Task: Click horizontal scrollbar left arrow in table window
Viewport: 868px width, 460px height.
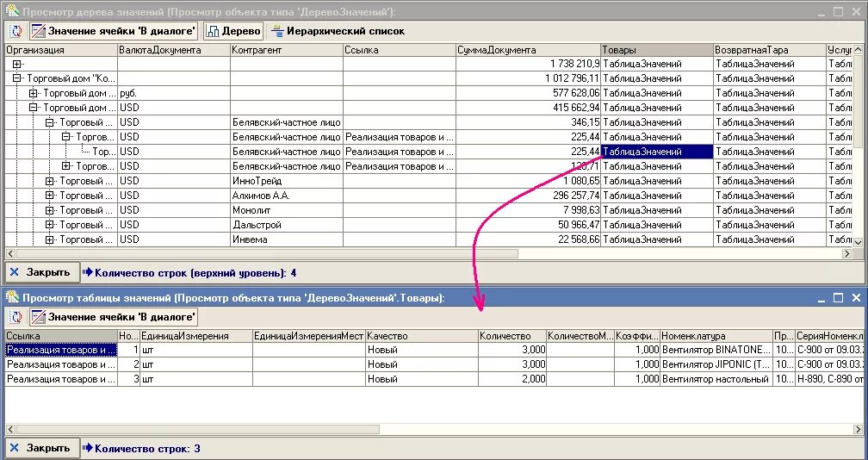Action: pyautogui.click(x=10, y=429)
